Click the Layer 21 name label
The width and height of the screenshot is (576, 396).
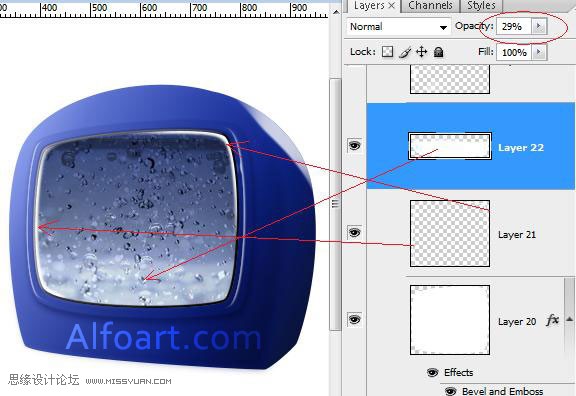pyautogui.click(x=517, y=234)
